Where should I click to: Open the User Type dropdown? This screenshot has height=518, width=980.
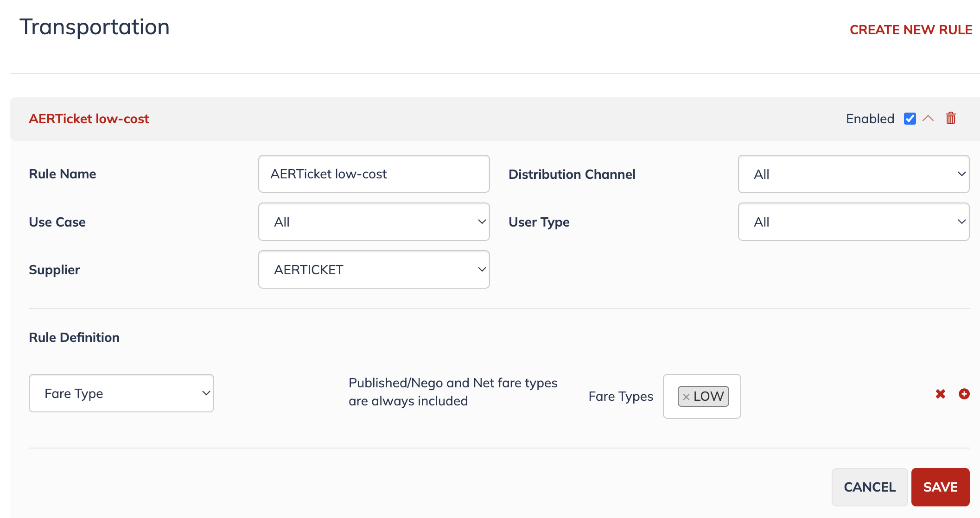pyautogui.click(x=853, y=222)
